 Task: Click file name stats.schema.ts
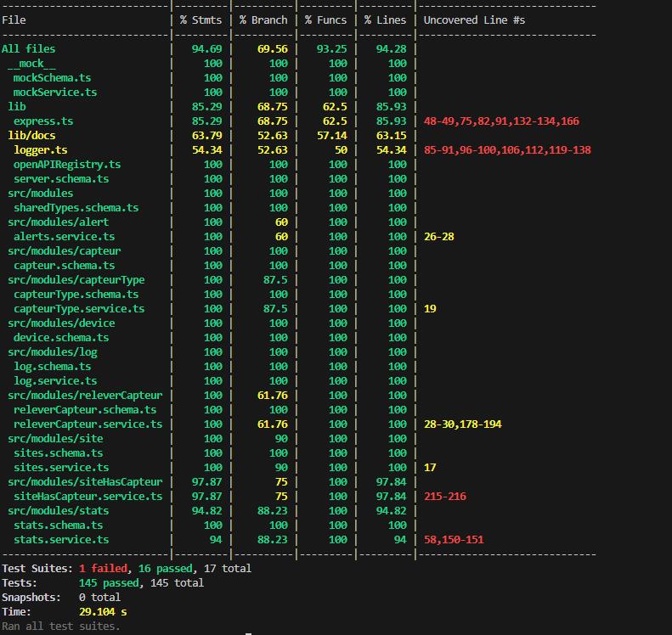[58, 525]
